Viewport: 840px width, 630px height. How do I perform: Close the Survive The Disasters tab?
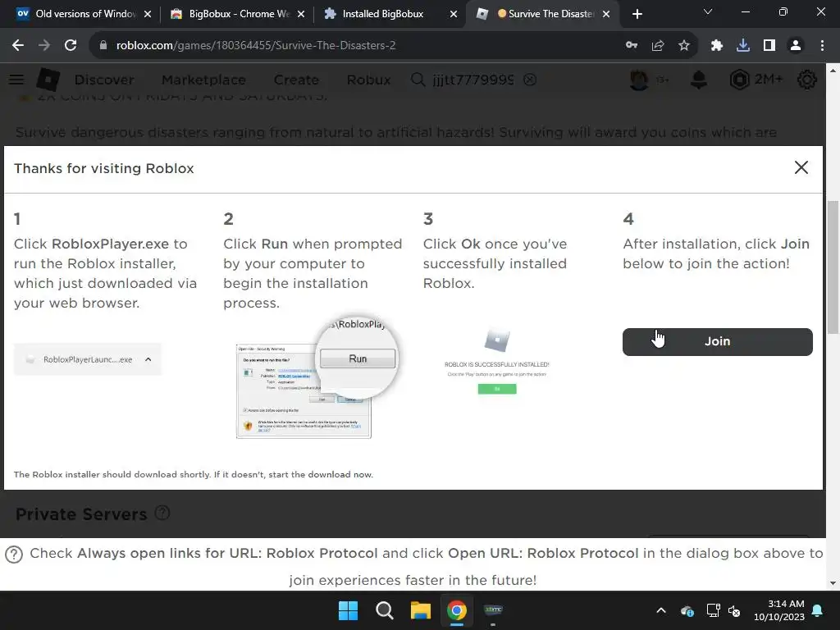pos(606,14)
